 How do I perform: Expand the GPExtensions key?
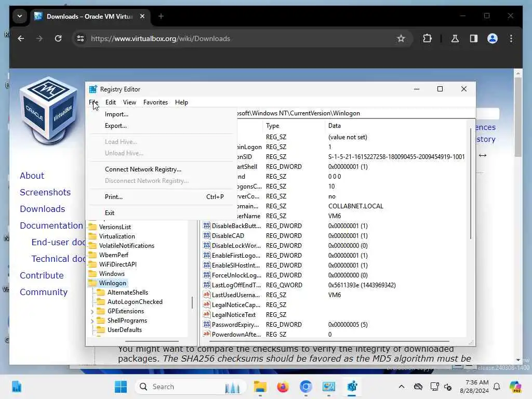(x=92, y=311)
